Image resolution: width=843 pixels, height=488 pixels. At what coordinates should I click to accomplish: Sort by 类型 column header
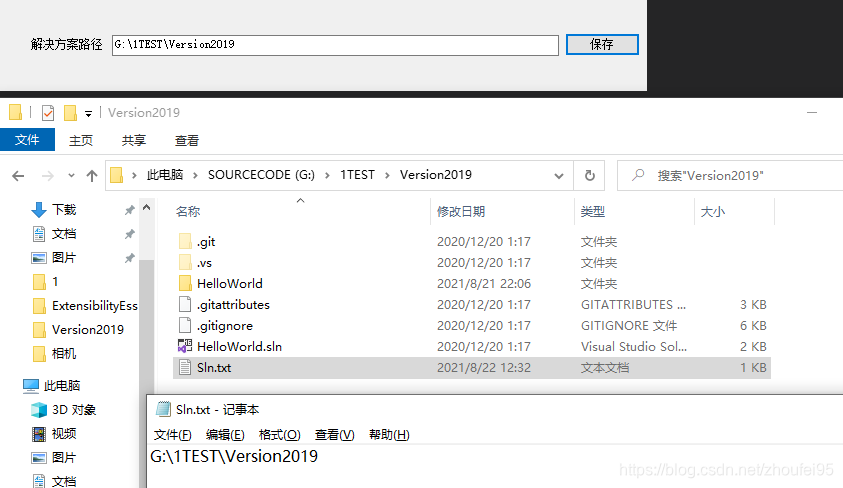click(592, 212)
